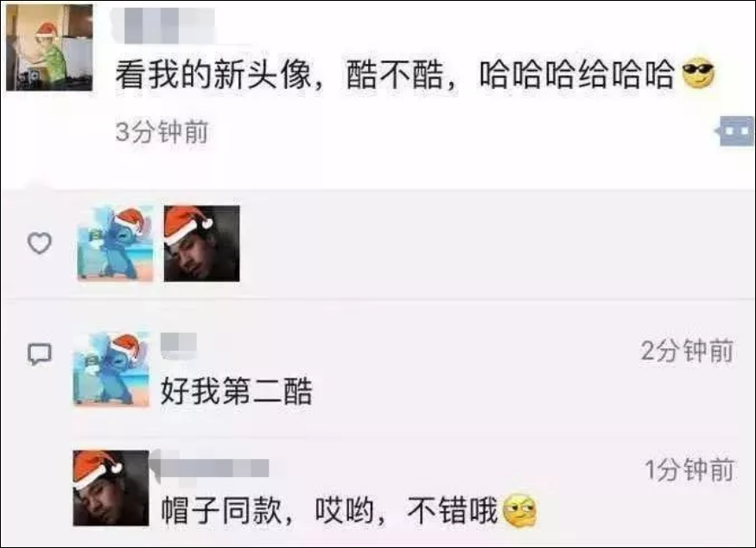Screen dimensions: 756x548
Task: Click the 1分钟前 comment timestamp
Action: tap(689, 470)
